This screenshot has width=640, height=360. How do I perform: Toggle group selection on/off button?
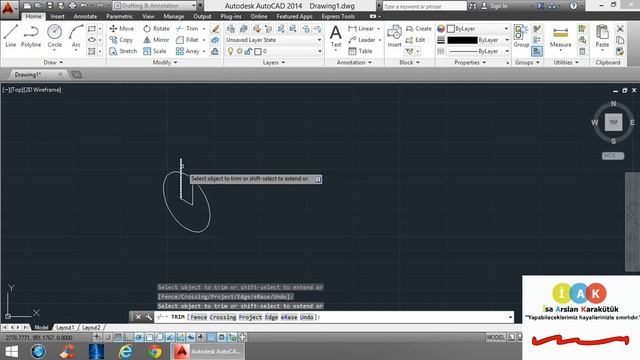pyautogui.click(x=537, y=51)
